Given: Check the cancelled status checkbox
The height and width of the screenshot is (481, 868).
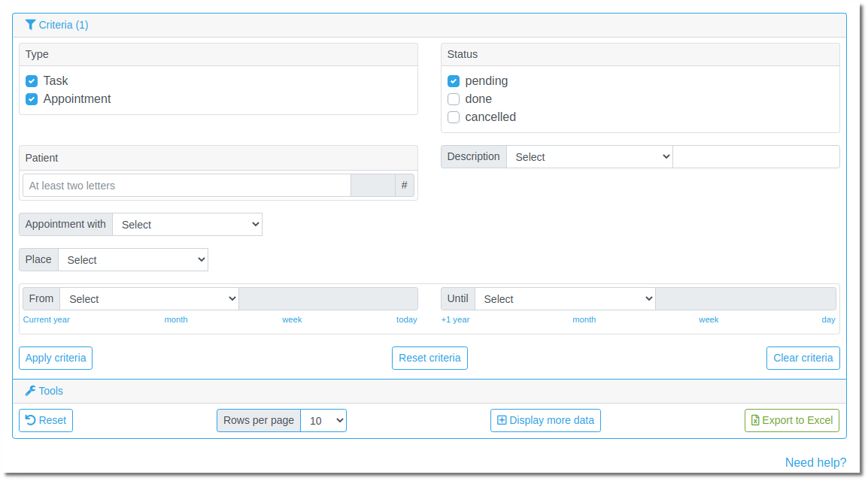Looking at the screenshot, I should 454,117.
